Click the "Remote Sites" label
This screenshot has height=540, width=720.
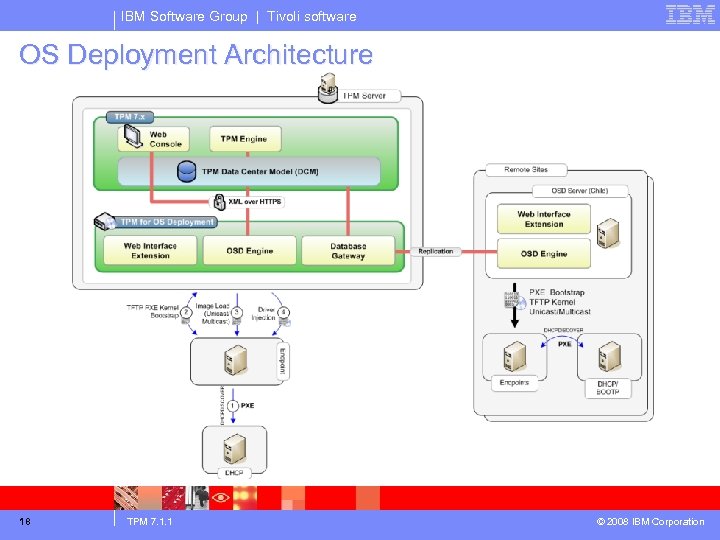tap(526, 169)
